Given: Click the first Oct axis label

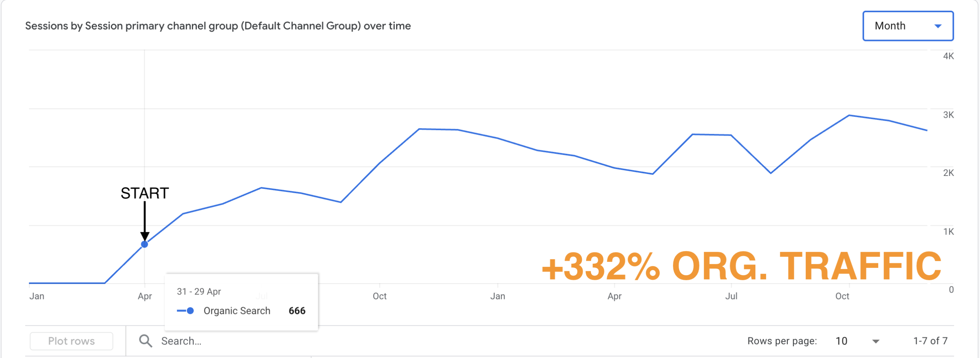Looking at the screenshot, I should pos(379,296).
